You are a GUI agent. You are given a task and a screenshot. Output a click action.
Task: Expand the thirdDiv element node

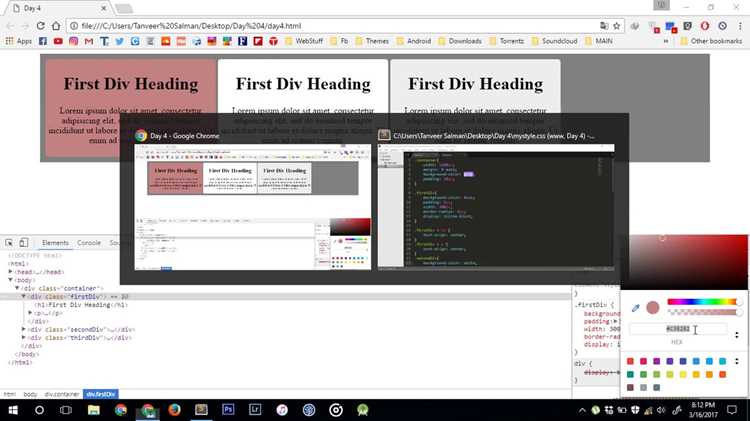tap(23, 337)
